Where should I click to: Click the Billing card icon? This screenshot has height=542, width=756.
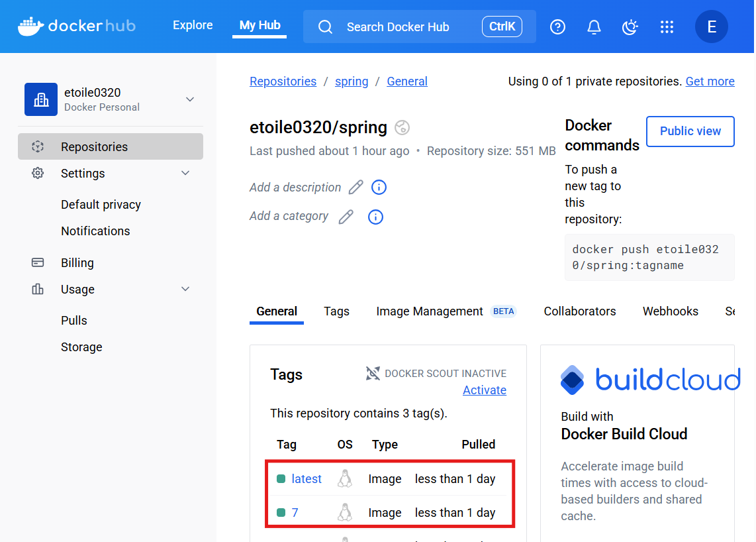click(38, 262)
